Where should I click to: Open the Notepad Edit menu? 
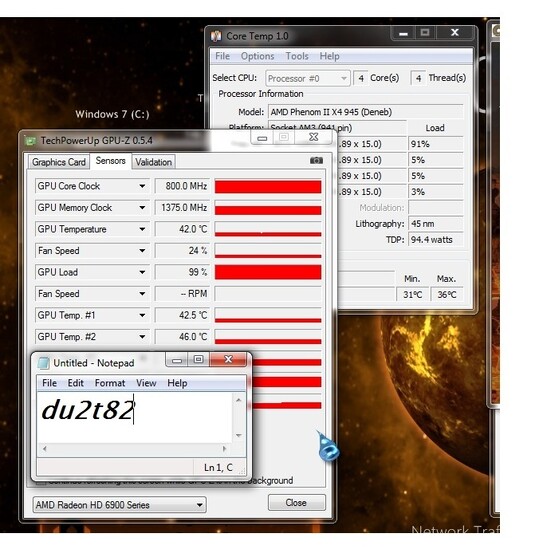[76, 383]
